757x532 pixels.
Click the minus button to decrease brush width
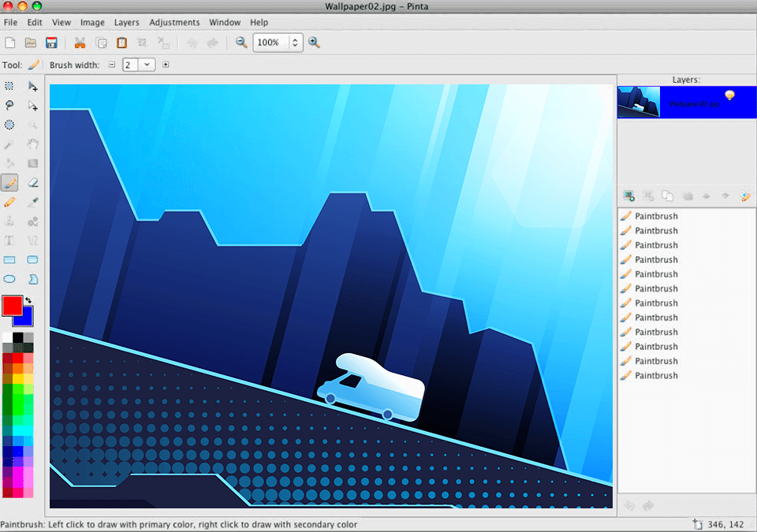pos(111,65)
